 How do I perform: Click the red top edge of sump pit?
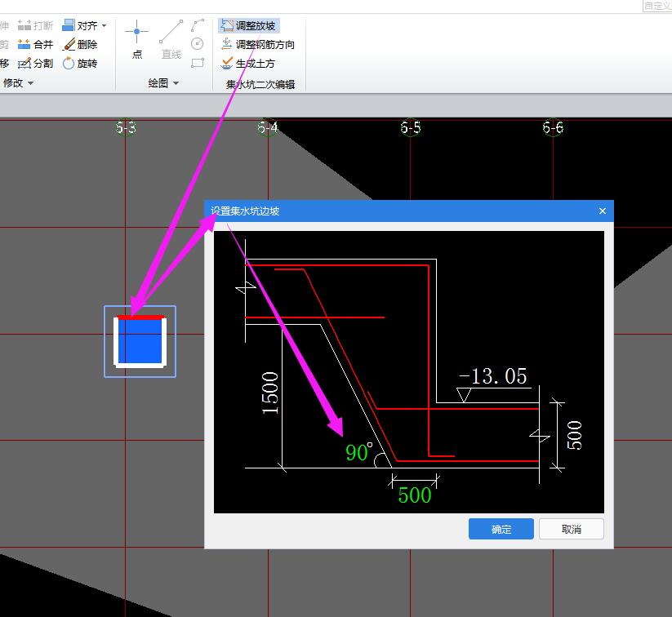tap(140, 317)
